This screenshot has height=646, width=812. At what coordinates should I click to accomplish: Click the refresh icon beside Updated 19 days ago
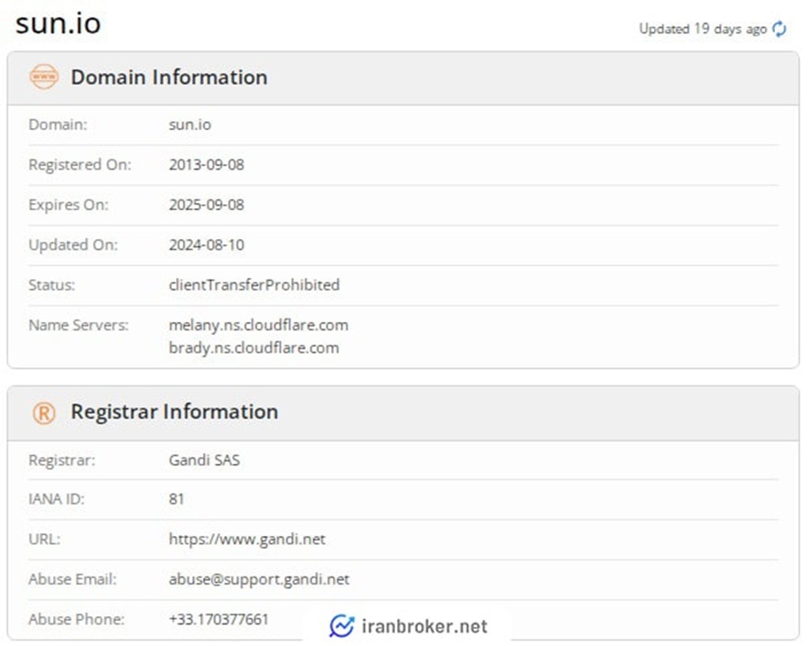779,29
